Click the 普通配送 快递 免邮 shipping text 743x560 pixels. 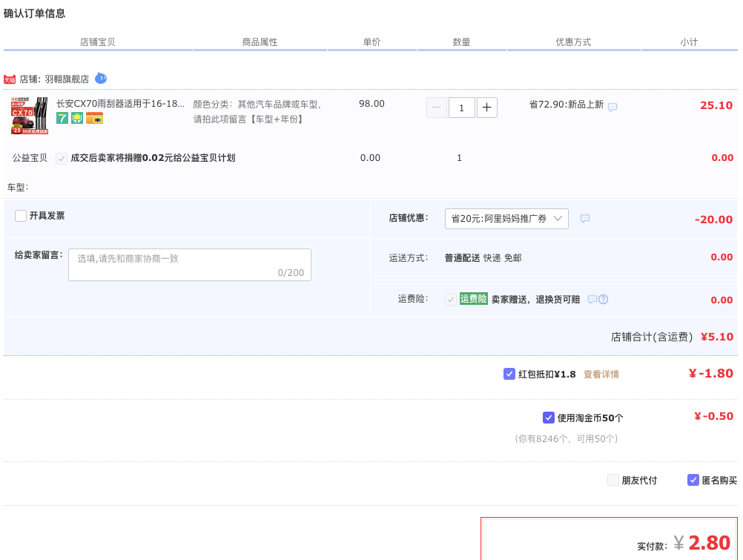click(x=483, y=258)
